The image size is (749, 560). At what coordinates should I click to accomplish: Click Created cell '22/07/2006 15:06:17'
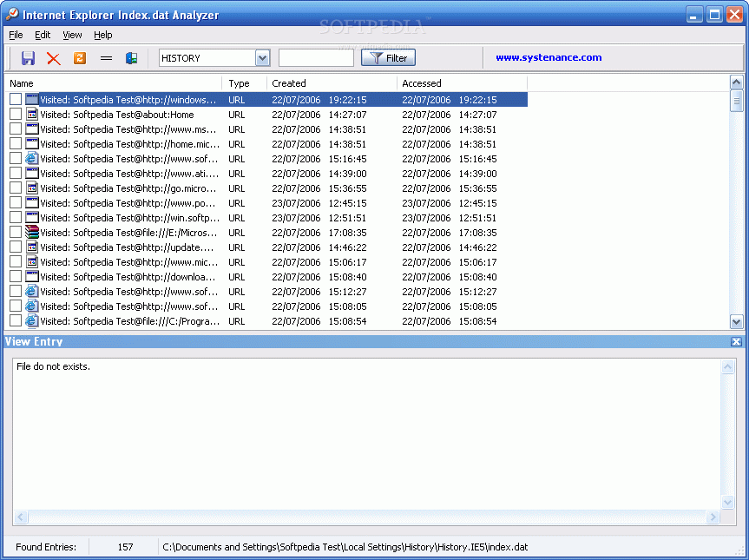[x=319, y=262]
